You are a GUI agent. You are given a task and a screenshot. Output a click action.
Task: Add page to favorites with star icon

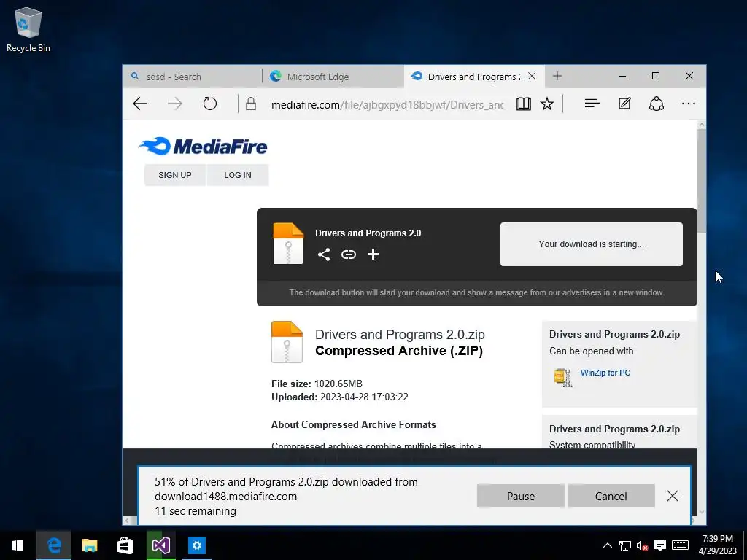point(547,104)
